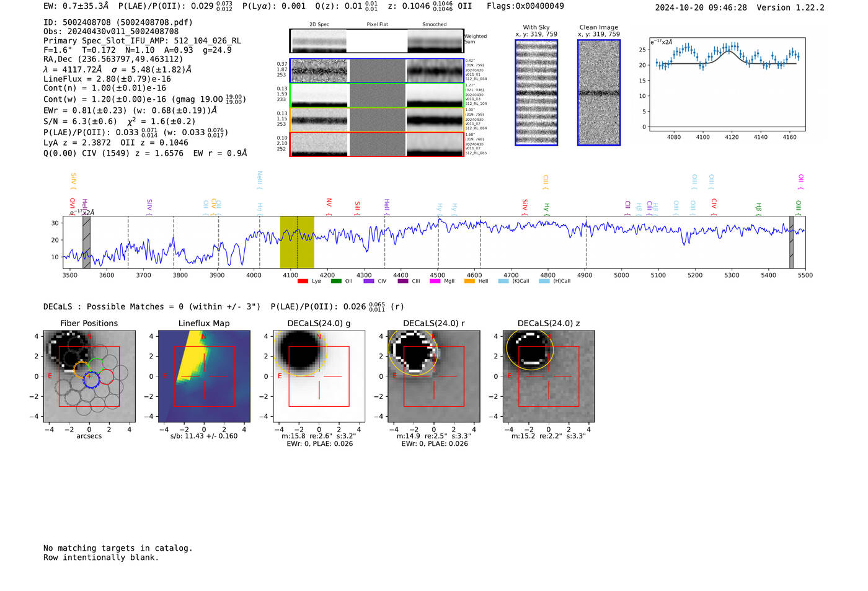Click the Cont(w) = 1.20 gmag line
This screenshot has height=591, width=868.
point(145,99)
